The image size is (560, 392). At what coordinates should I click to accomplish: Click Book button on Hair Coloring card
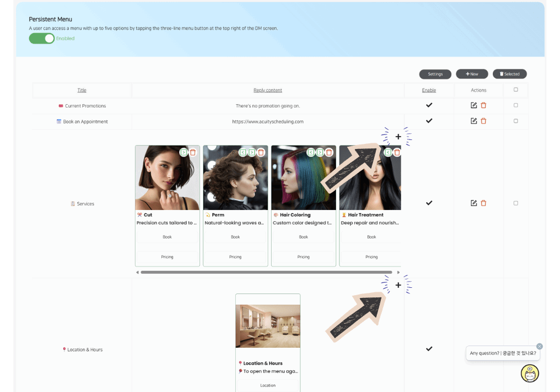(x=304, y=237)
